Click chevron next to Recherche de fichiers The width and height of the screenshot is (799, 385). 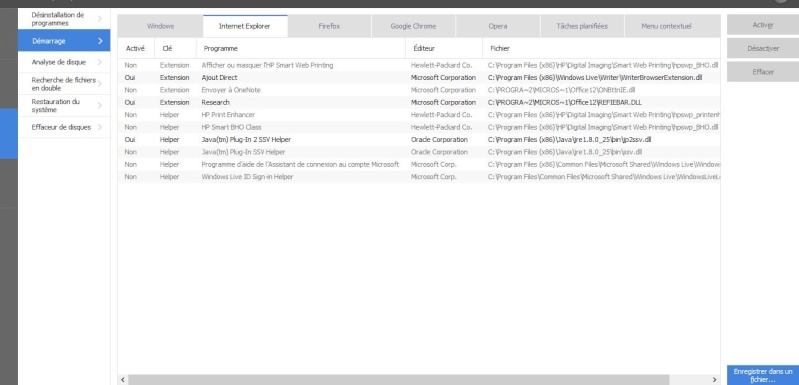(99, 84)
